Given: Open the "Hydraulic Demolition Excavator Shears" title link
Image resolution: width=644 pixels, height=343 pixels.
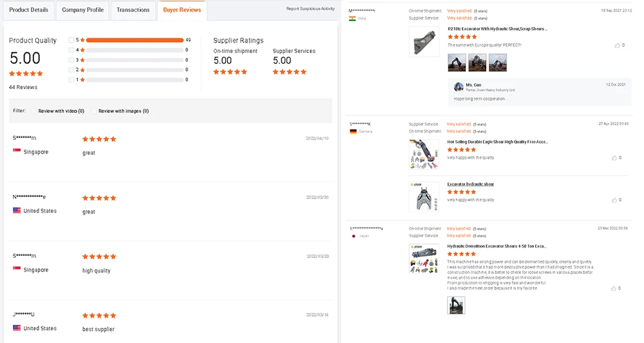Looking at the screenshot, I should [x=497, y=246].
